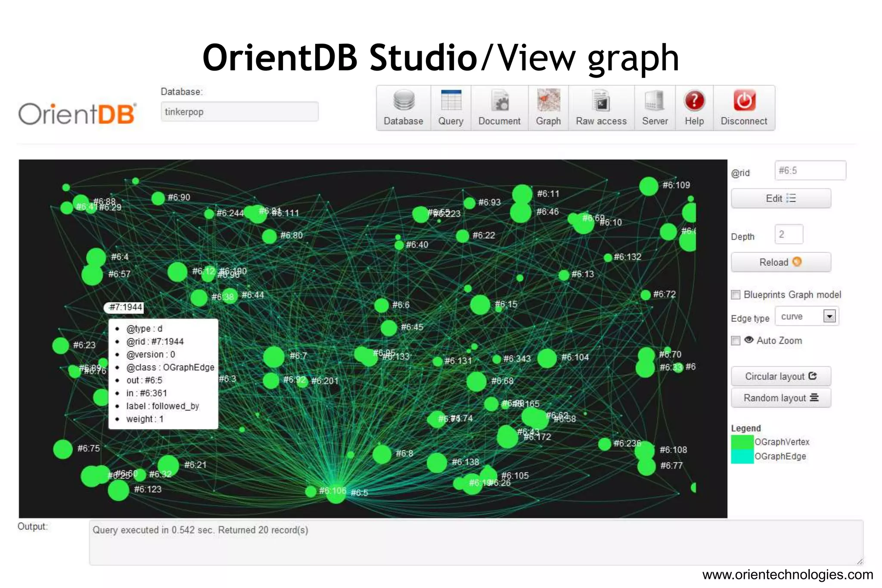Screen dimensions: 882x588
Task: Select graph vertex #6:77
Action: coord(646,467)
